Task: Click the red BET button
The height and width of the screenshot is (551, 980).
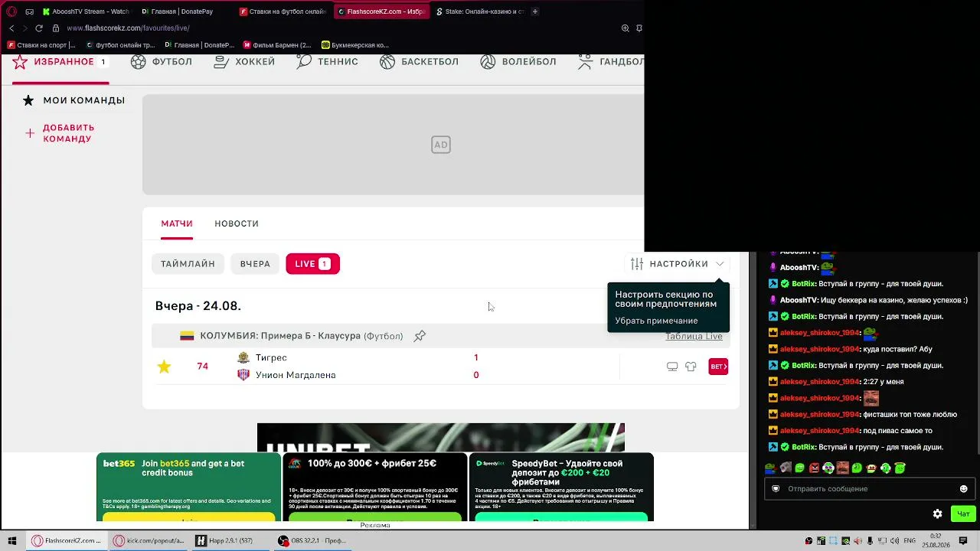Action: (x=718, y=367)
